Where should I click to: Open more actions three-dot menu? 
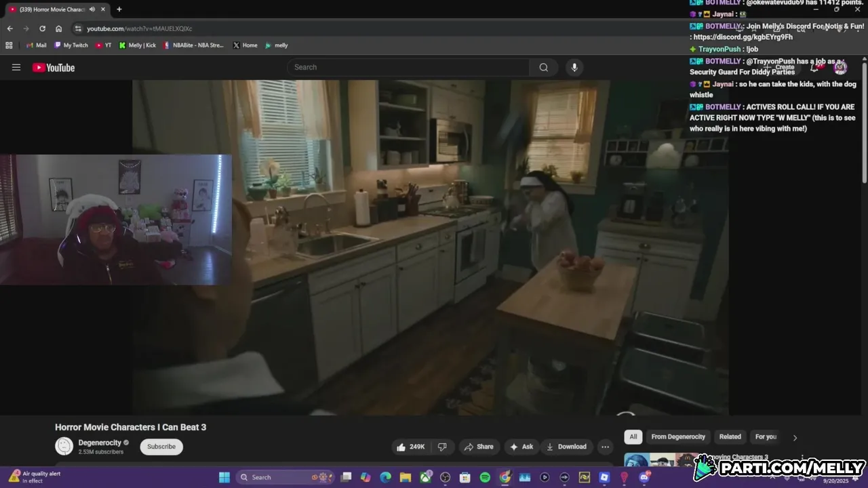(x=605, y=447)
